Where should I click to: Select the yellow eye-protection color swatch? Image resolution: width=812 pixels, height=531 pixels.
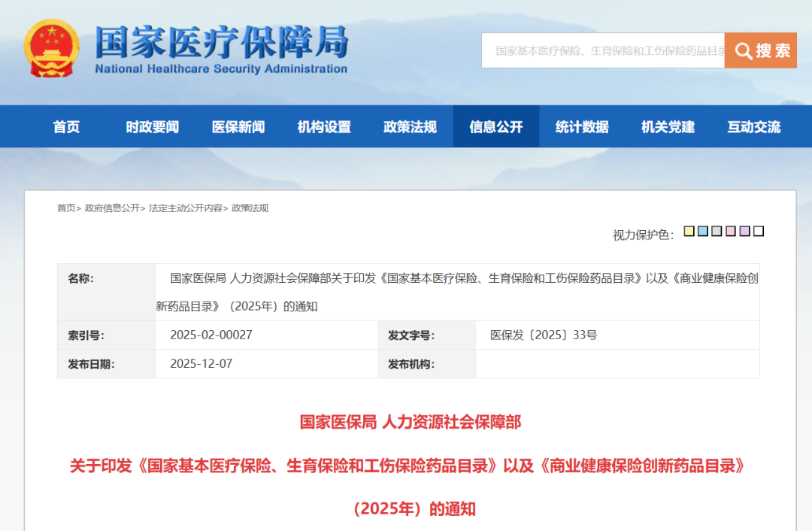pyautogui.click(x=688, y=231)
